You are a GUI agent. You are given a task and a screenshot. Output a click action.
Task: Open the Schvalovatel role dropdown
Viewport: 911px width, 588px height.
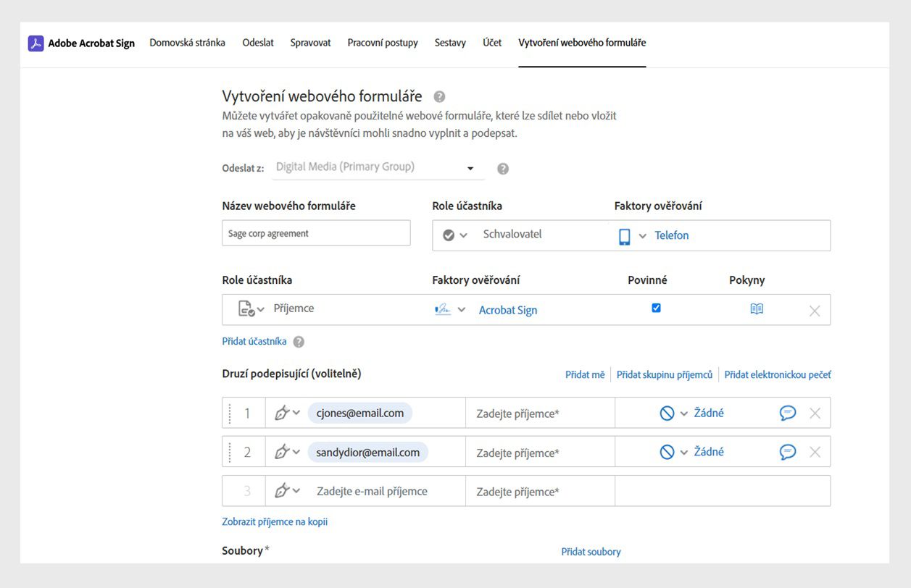(456, 235)
